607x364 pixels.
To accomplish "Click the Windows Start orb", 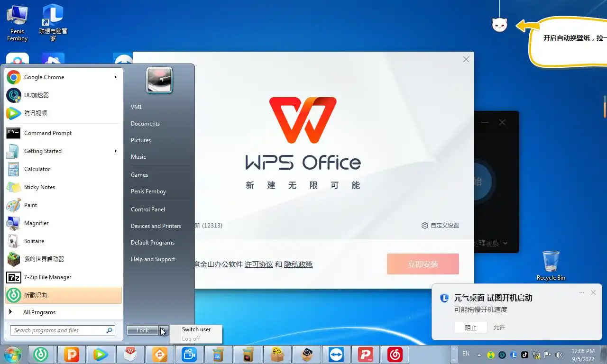I will (13, 355).
